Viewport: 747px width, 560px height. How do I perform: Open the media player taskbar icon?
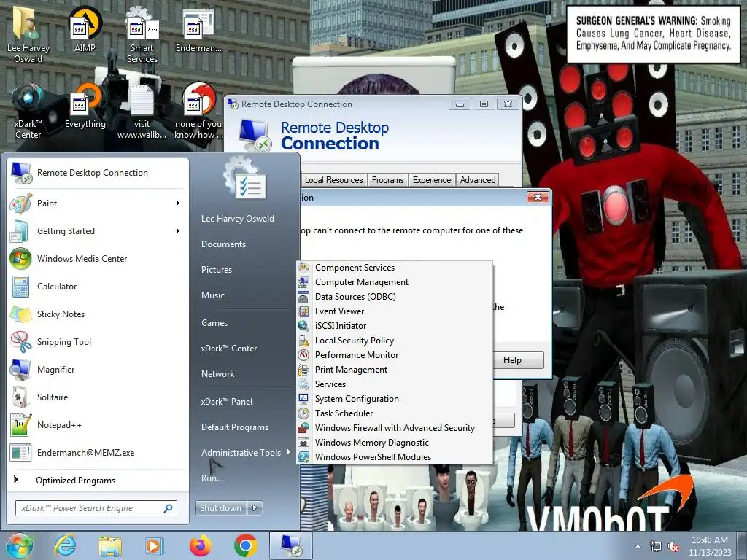(x=154, y=545)
